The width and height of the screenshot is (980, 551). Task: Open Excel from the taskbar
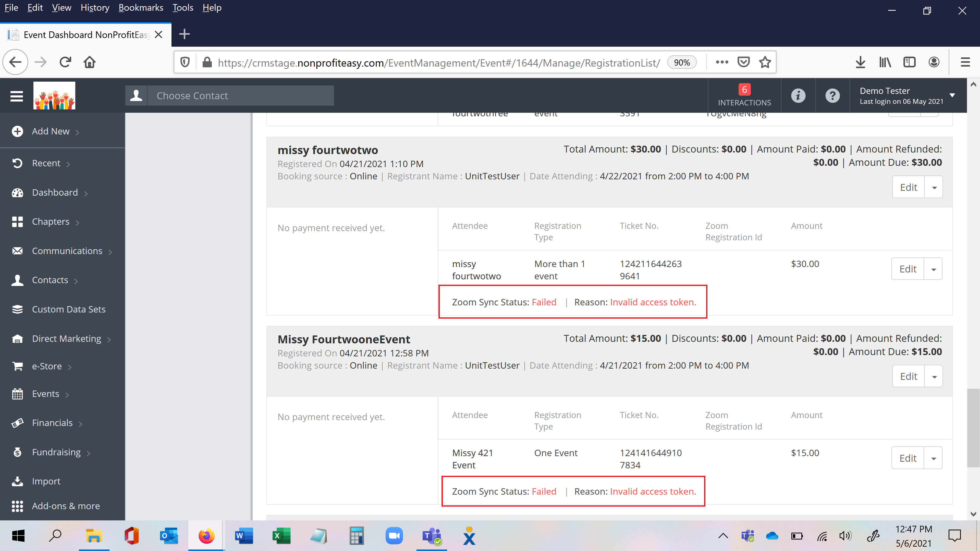coord(281,536)
